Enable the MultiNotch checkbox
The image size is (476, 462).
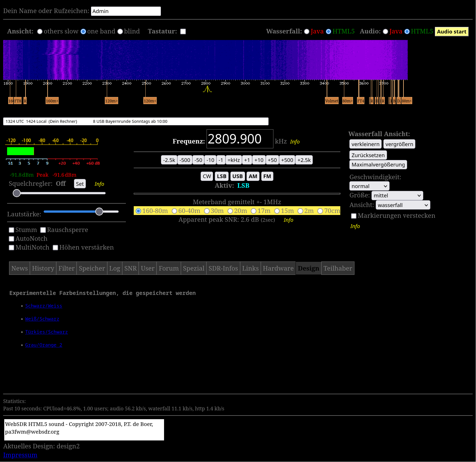coord(11,248)
